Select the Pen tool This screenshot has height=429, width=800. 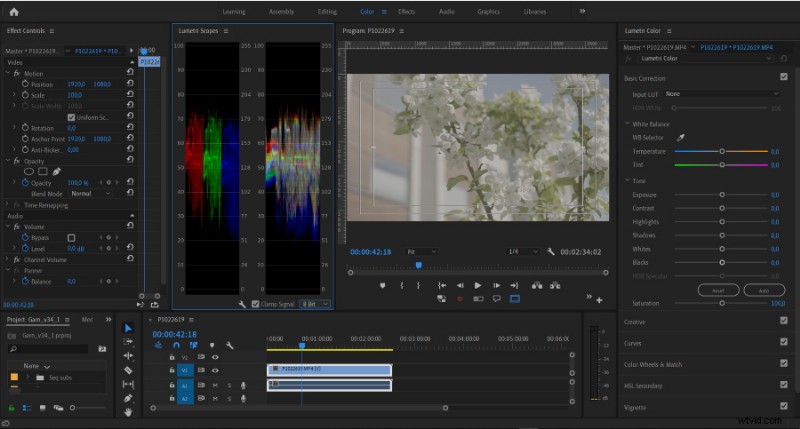click(128, 398)
